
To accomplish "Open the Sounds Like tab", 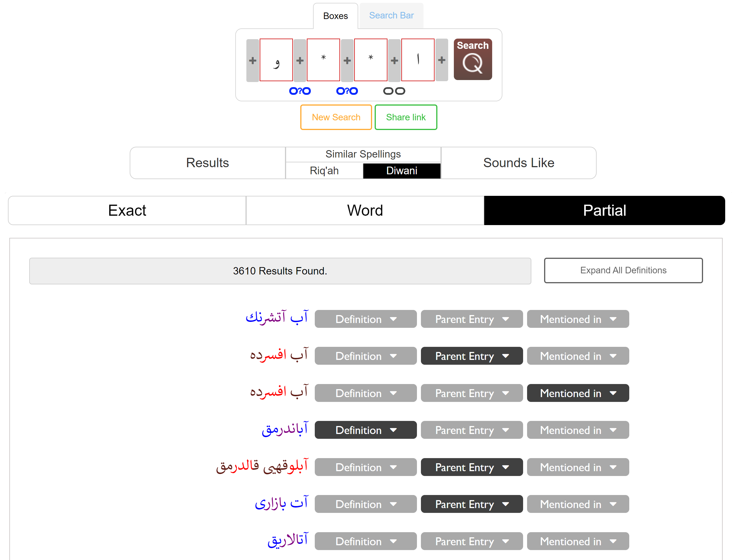I will (x=518, y=163).
